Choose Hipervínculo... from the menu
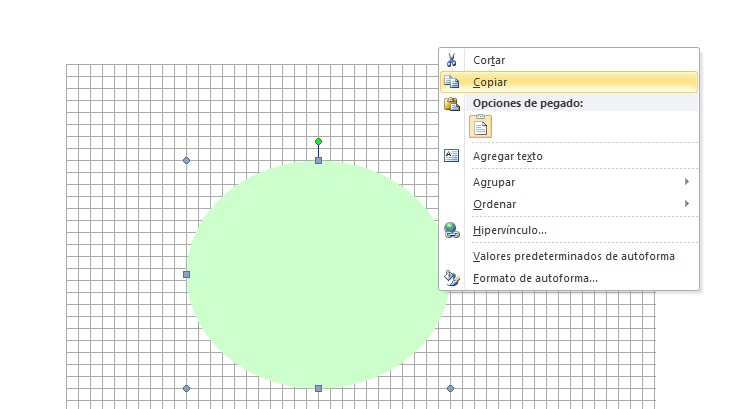 (569, 230)
